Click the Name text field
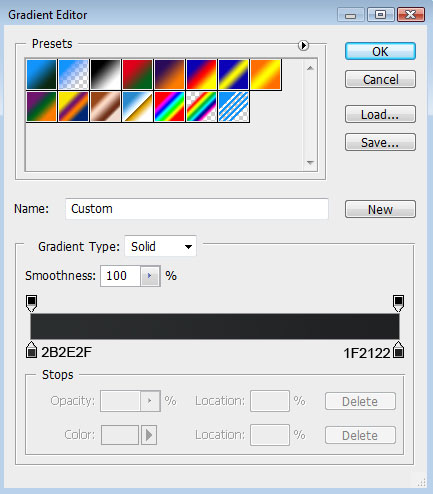 click(197, 209)
